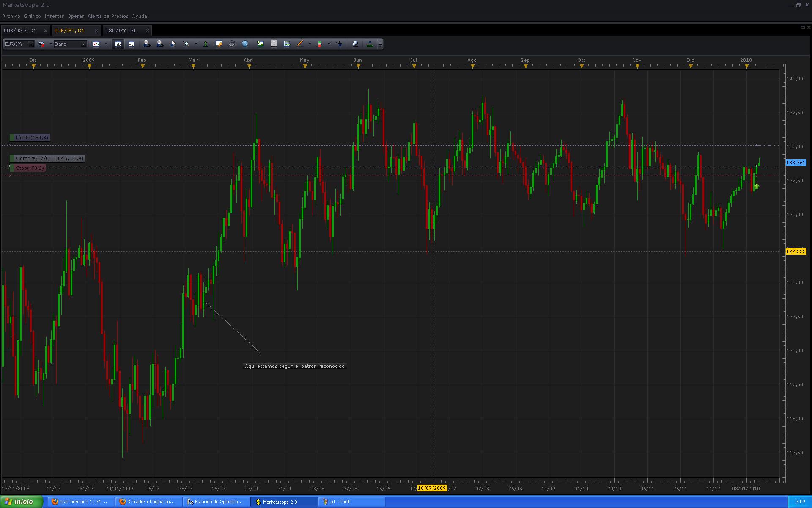Open chart type dropdown arrow
Viewport: 812px width, 508px height.
click(106, 44)
